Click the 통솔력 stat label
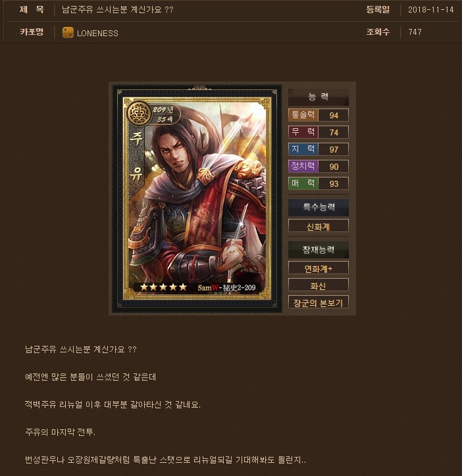 pos(303,115)
